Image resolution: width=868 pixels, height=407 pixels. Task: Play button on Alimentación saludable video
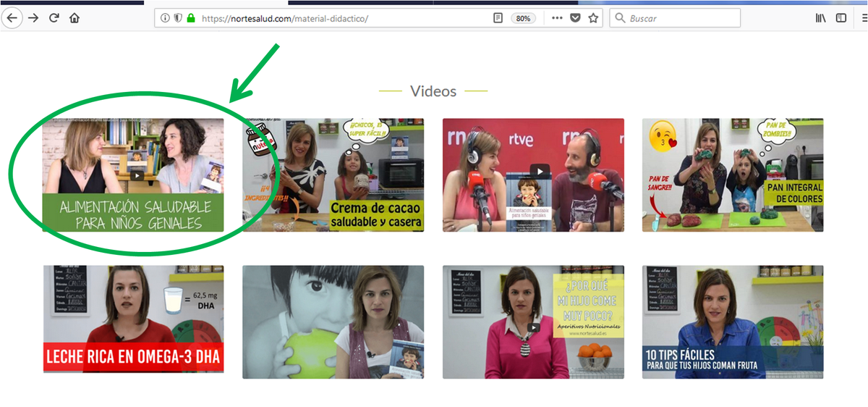(x=135, y=175)
